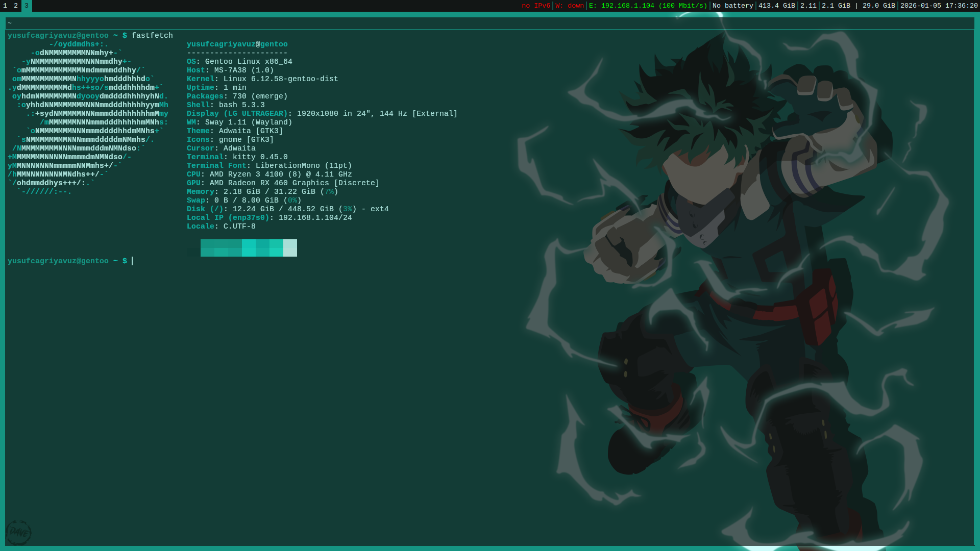Click the "Locale: C.UTF-8" line
The width and height of the screenshot is (980, 551).
(221, 227)
